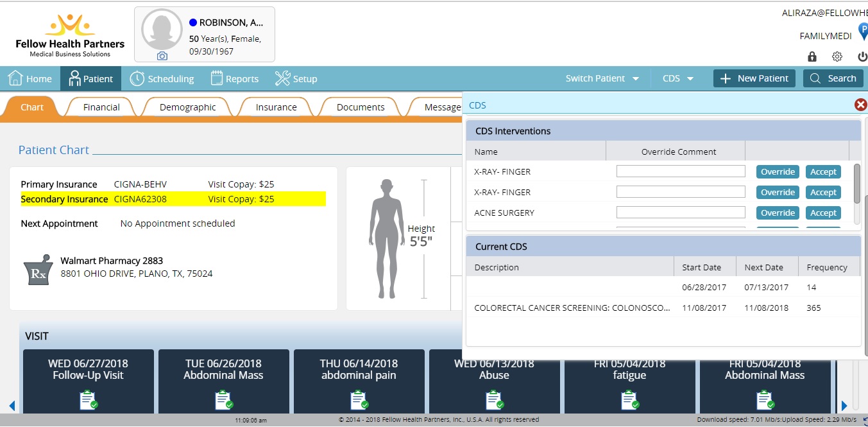868x427 pixels.
Task: Open the Scheduling menu
Action: (162, 78)
